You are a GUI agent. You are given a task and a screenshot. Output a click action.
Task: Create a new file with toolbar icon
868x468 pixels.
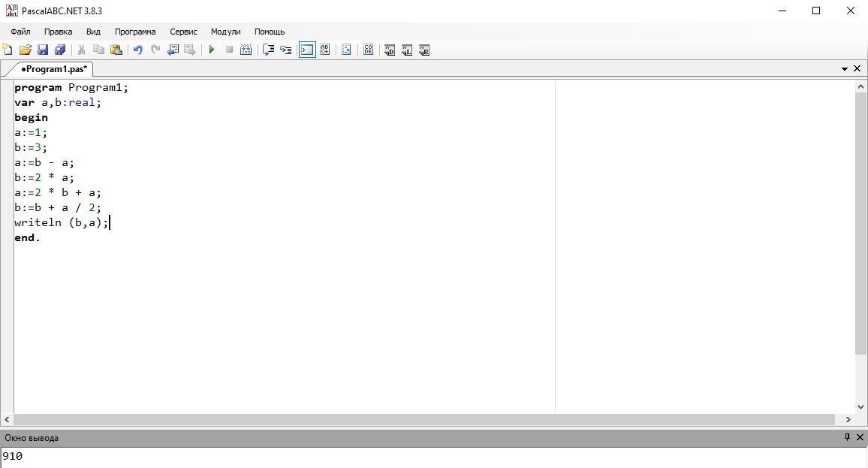click(8, 50)
